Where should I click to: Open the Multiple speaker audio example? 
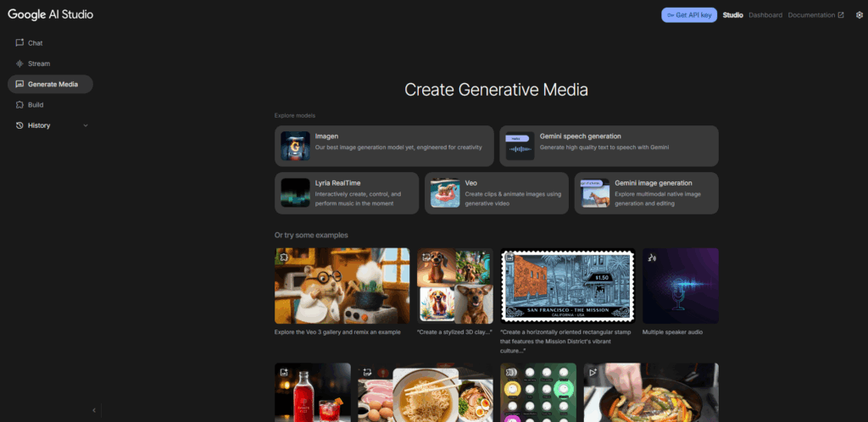coord(681,286)
